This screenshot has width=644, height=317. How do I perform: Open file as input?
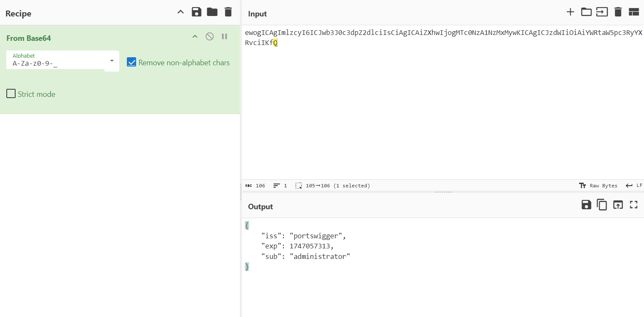click(602, 12)
